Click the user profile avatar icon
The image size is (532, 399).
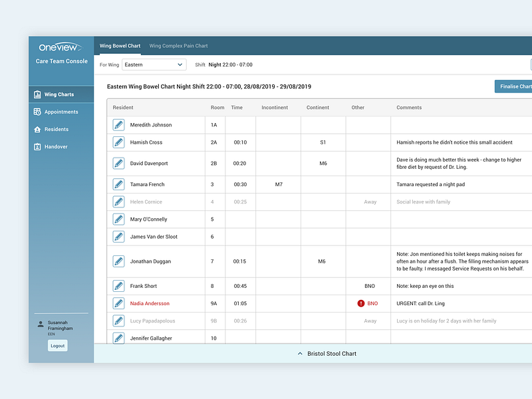point(41,324)
